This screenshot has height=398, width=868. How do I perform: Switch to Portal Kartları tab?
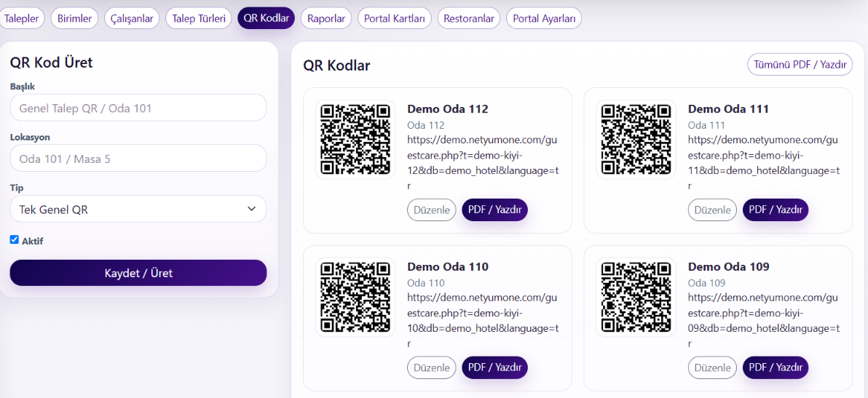click(395, 18)
